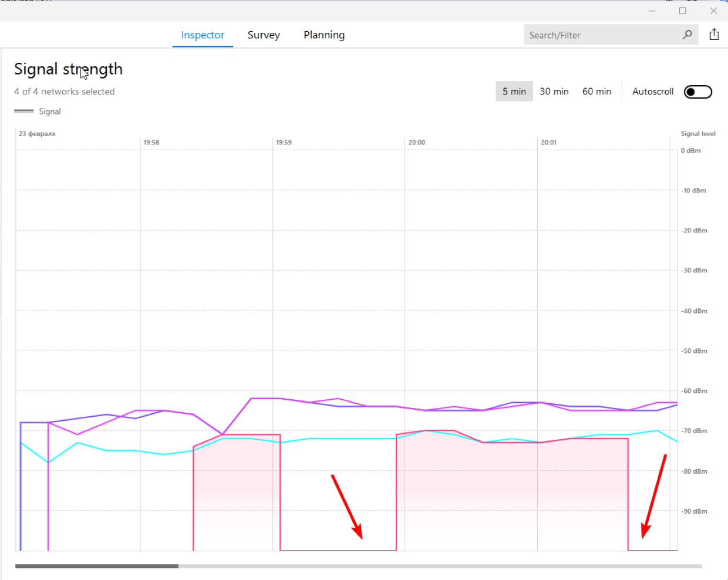Select the 60 min time range option
728x580 pixels.
click(x=596, y=91)
